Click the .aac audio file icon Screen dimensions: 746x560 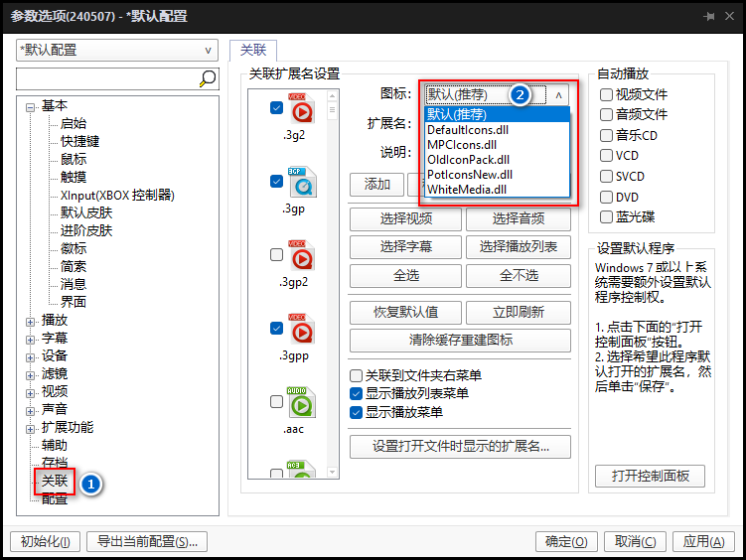click(x=301, y=402)
